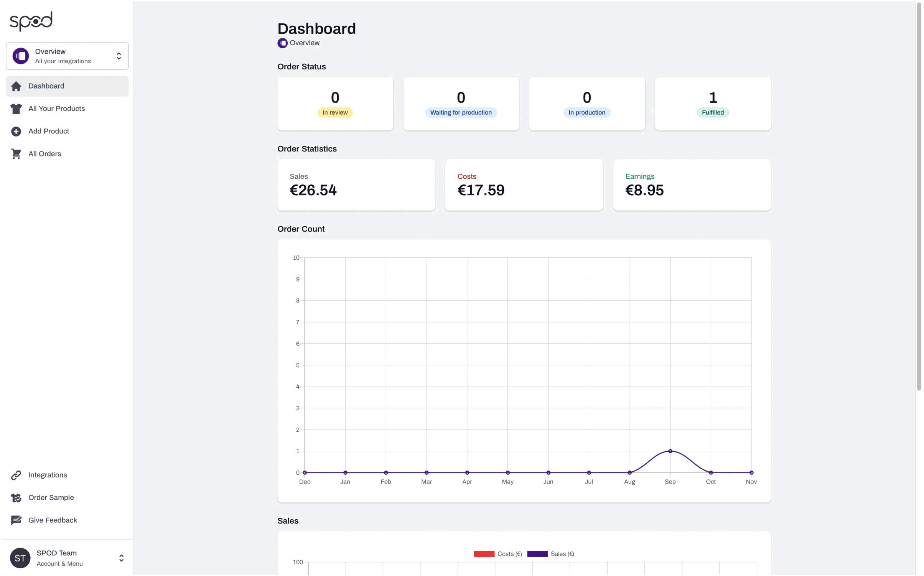Image resolution: width=924 pixels, height=576 pixels.
Task: Click the Waiting for production card
Action: tap(461, 104)
